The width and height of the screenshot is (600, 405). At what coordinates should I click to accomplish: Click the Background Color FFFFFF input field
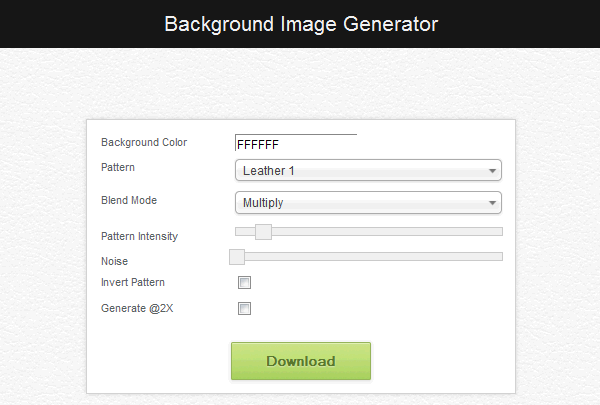point(296,143)
